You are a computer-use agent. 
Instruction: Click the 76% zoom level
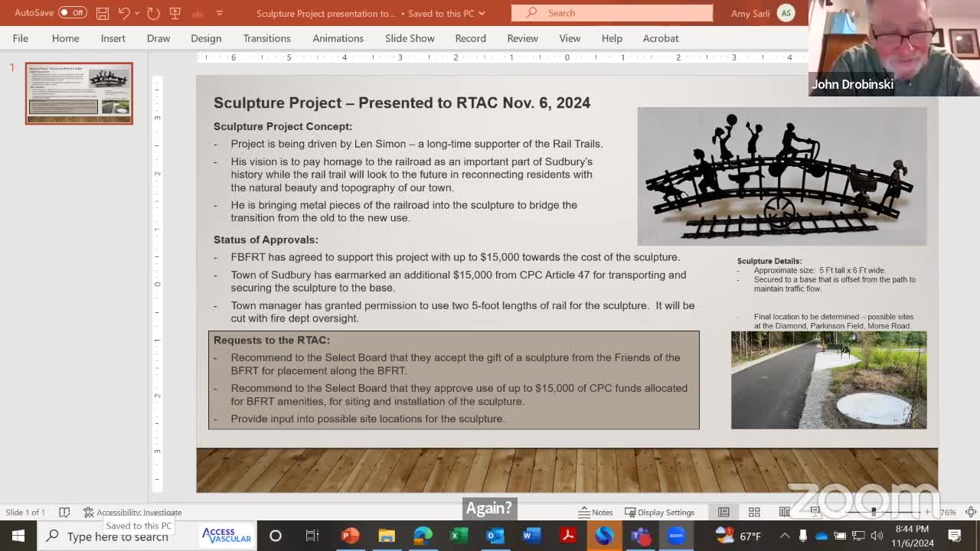tap(948, 512)
